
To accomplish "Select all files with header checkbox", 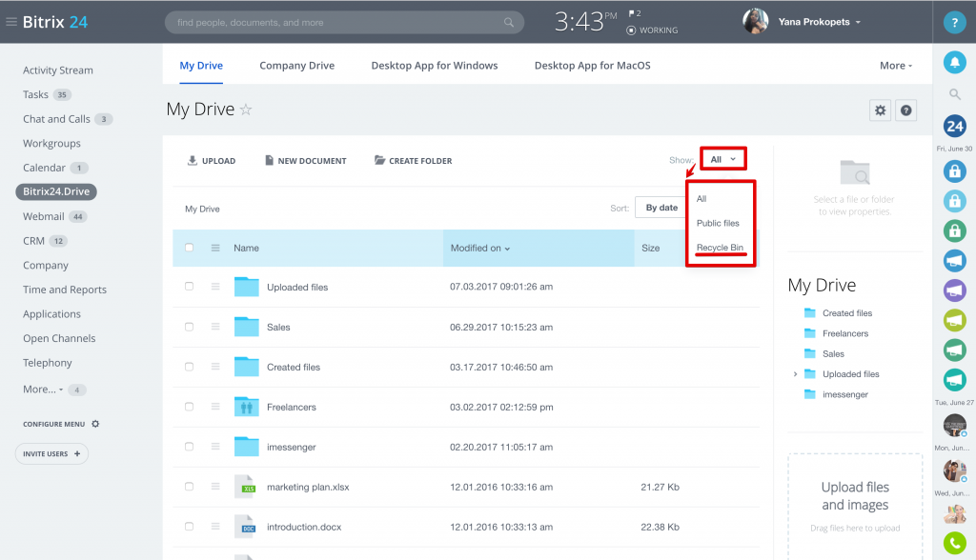I will (190, 248).
